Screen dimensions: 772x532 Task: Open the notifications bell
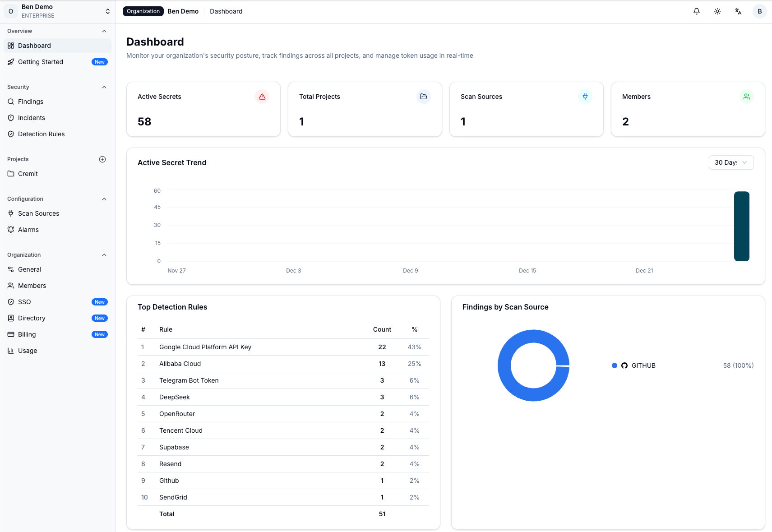[697, 11]
